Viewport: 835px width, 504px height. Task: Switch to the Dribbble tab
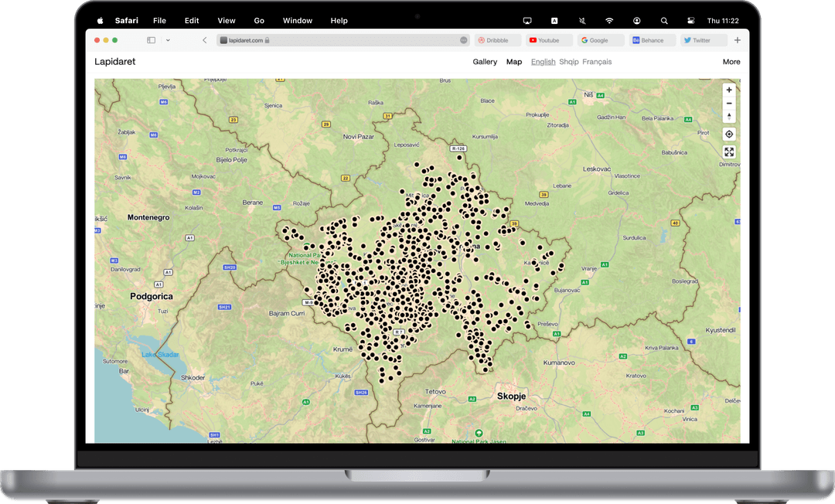[498, 40]
